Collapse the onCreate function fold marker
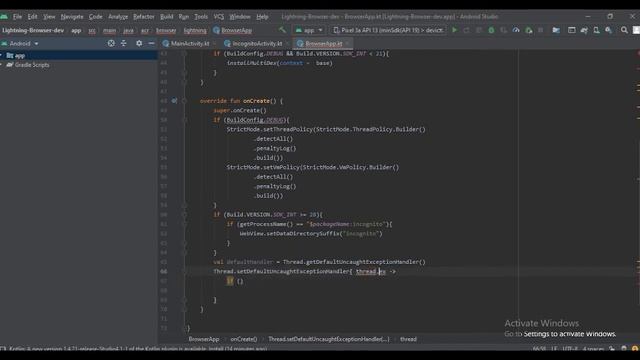The image size is (640, 360). (184, 100)
